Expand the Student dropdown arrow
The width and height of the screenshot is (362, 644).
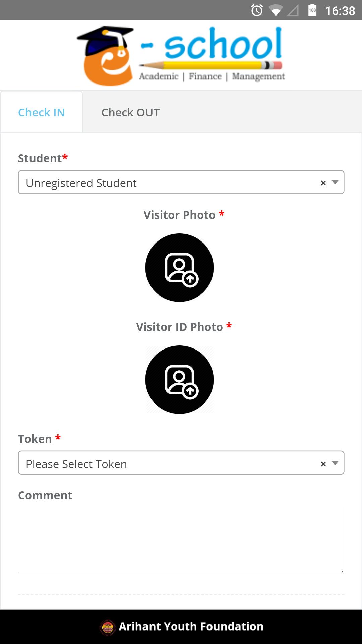[335, 182]
